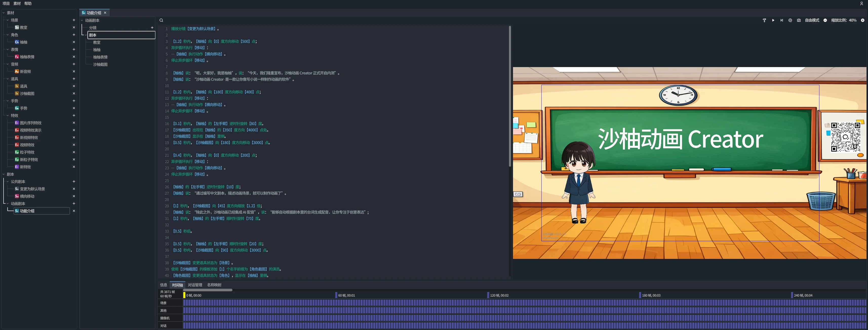Collapse the 表情 tree node
The width and height of the screenshot is (868, 330).
tap(8, 50)
